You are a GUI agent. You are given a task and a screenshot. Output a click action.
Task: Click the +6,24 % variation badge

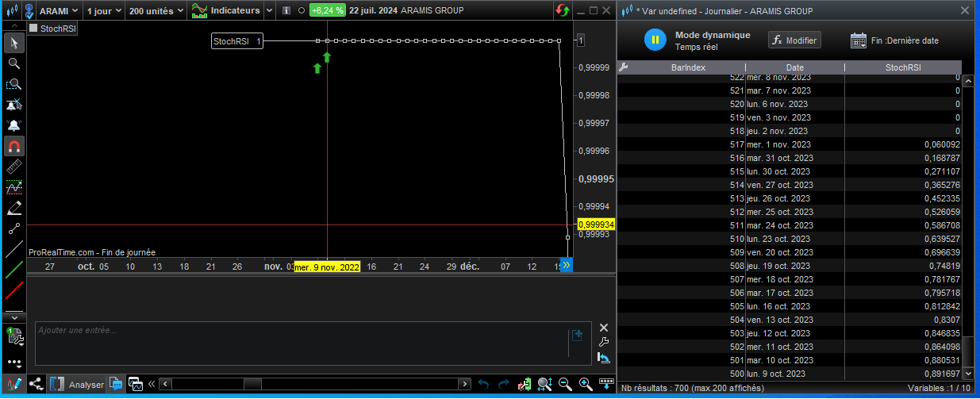click(x=327, y=11)
